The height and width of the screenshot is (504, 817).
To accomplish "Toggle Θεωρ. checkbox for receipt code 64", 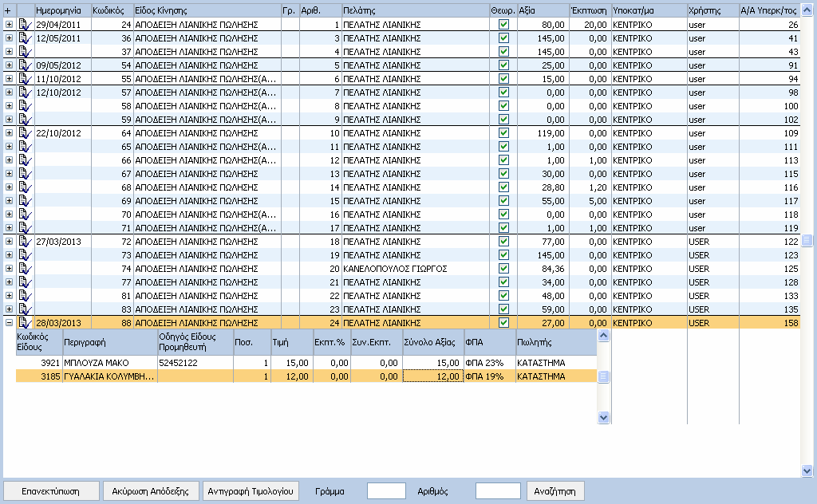I will click(x=503, y=132).
